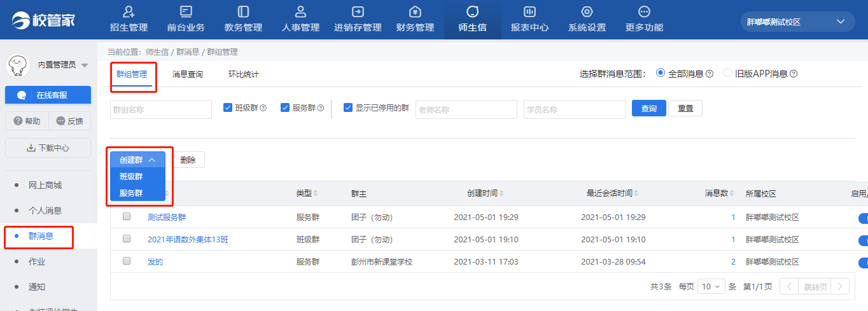Open the 招生管理 module icon

point(129,11)
